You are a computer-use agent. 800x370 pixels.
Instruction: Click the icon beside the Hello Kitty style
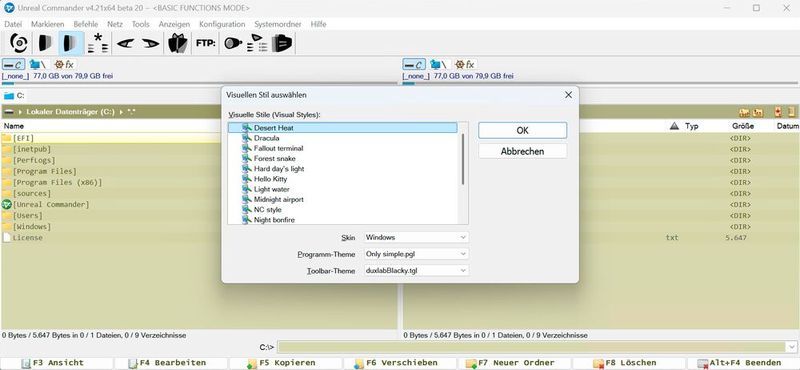click(247, 179)
